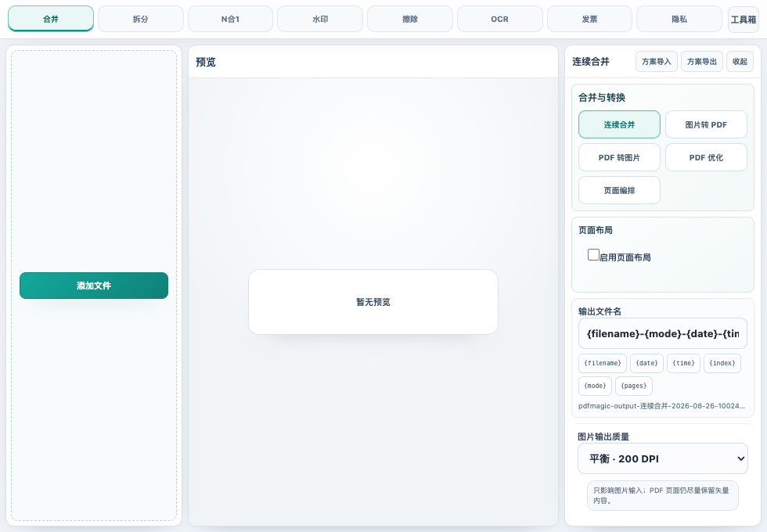Open the 拆分 tab
767x532 pixels.
point(141,19)
